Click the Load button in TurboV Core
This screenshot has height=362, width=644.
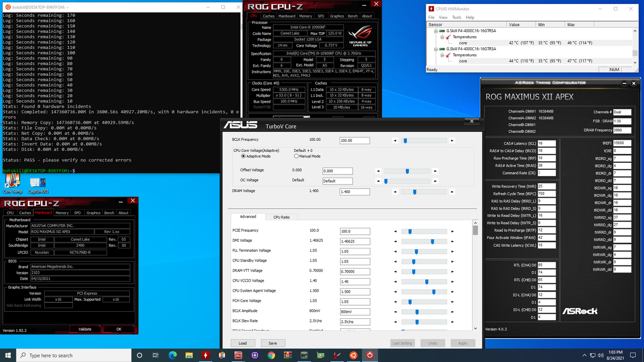coord(243,343)
